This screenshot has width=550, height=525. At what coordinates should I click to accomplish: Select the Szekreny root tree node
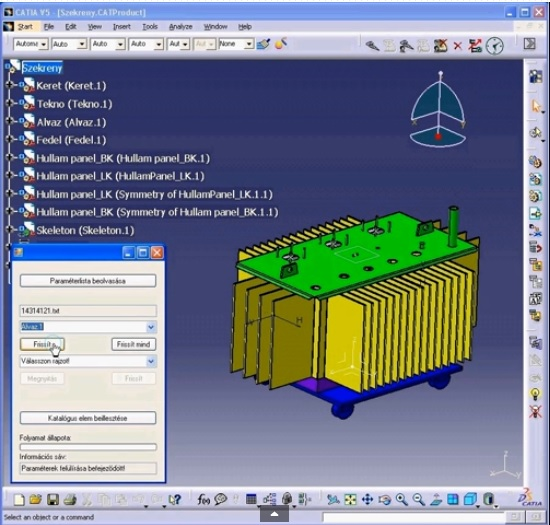coord(42,68)
